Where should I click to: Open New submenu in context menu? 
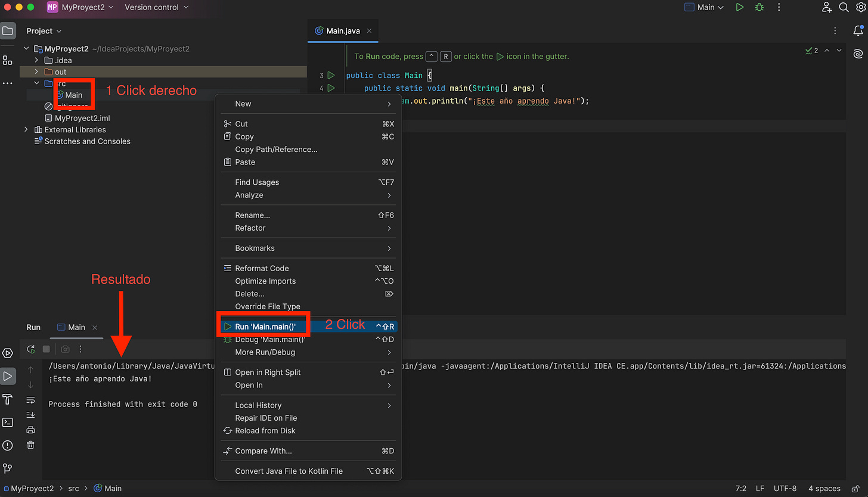tap(308, 104)
